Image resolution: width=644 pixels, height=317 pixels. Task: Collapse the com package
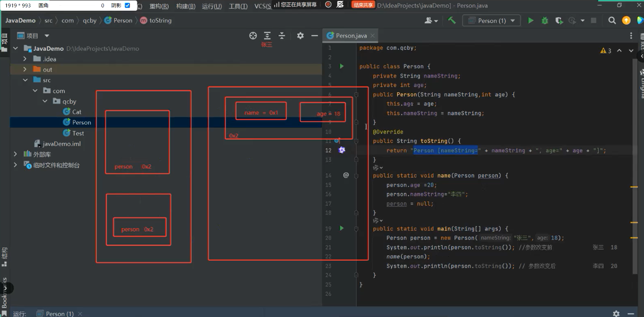click(35, 91)
